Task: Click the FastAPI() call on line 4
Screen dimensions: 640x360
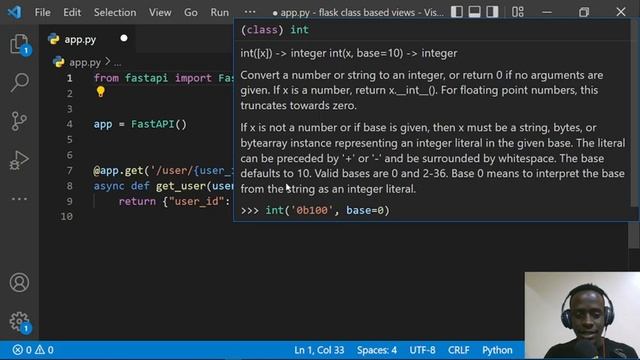Action: 158,124
